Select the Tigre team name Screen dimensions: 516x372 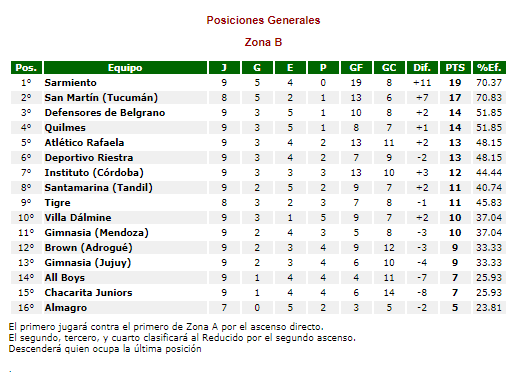[x=58, y=203]
